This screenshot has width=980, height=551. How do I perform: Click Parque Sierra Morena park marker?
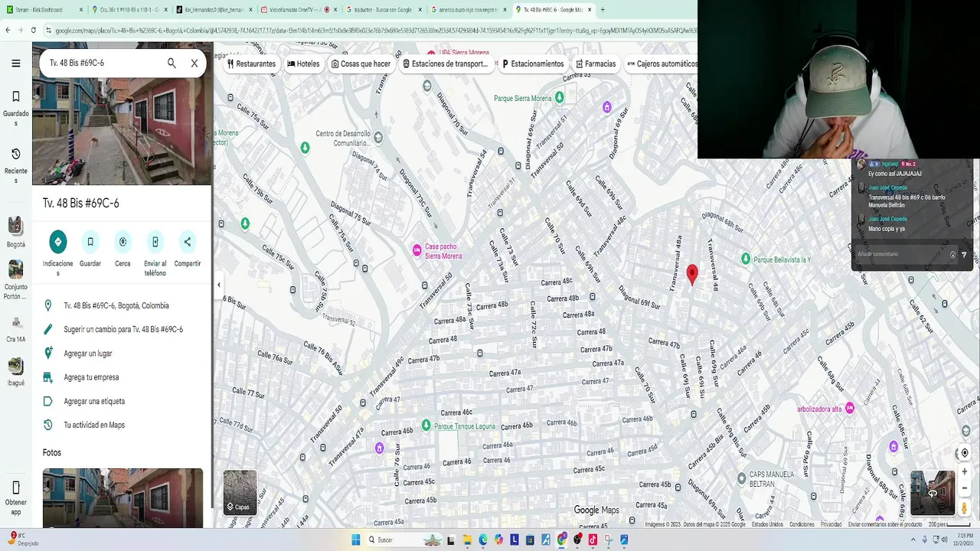click(559, 97)
